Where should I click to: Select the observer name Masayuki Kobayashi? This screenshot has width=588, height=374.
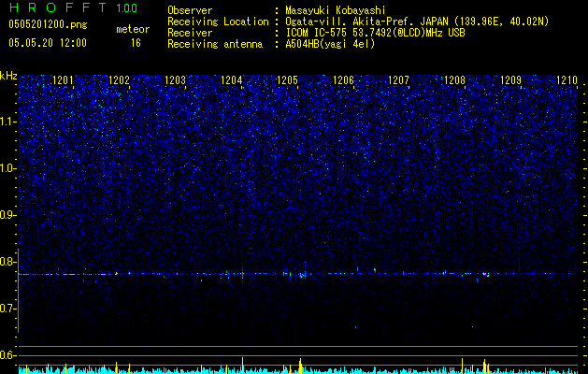[336, 11]
